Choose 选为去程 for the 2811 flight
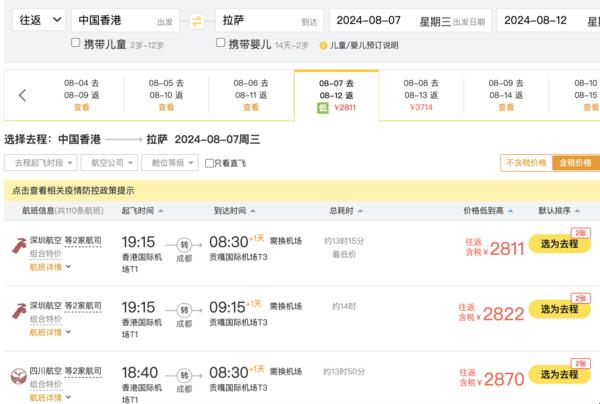This screenshot has width=600, height=404. point(559,244)
